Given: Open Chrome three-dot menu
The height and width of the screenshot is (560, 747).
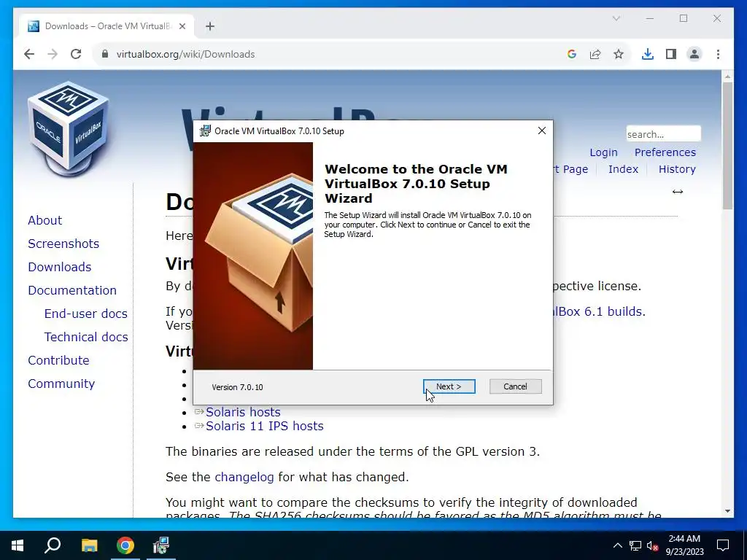Looking at the screenshot, I should (718, 54).
